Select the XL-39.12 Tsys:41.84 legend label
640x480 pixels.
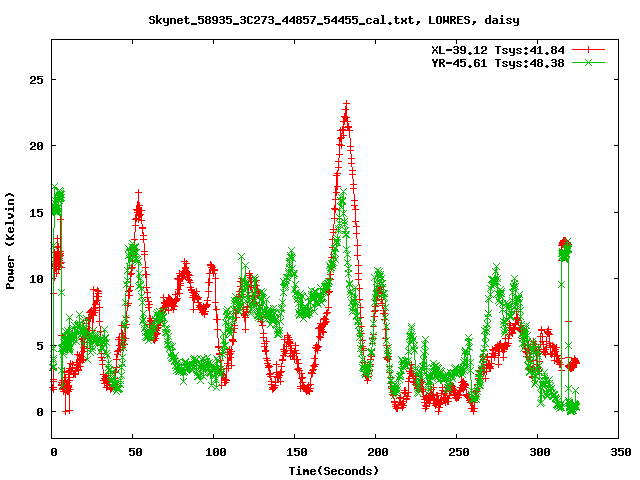pyautogui.click(x=498, y=50)
